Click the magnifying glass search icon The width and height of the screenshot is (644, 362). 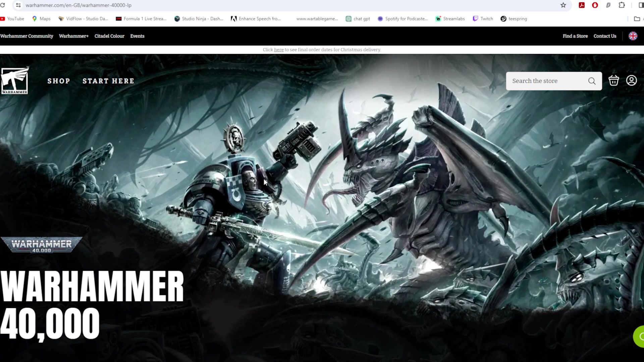(x=592, y=81)
